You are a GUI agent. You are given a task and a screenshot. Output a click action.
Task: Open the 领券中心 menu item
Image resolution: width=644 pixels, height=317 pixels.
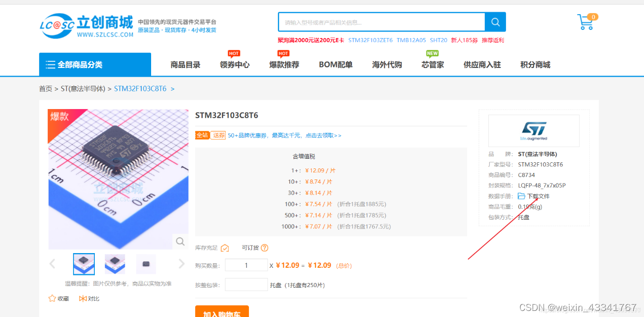(235, 64)
